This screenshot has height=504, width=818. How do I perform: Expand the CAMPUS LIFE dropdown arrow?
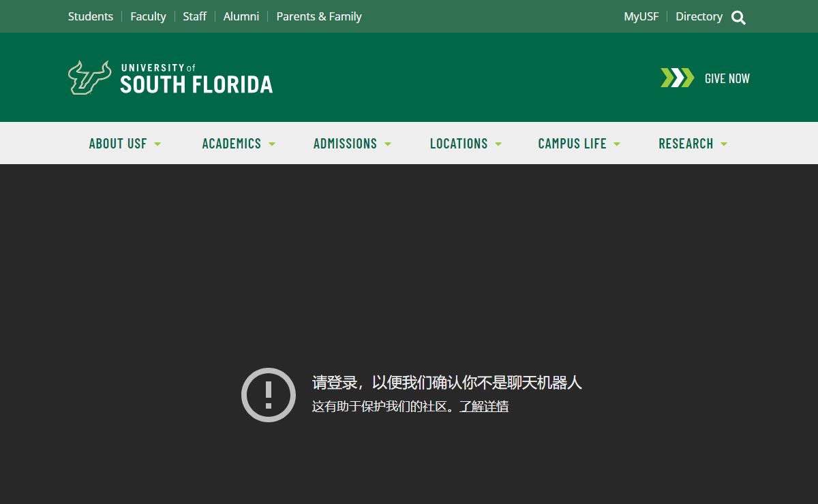617,144
